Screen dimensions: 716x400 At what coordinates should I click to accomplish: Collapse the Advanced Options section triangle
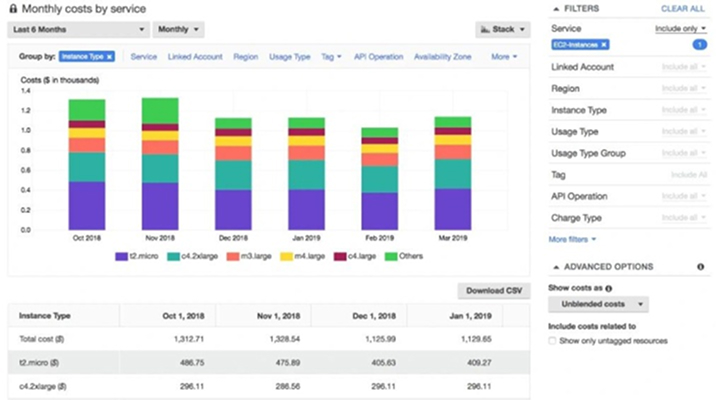[555, 267]
